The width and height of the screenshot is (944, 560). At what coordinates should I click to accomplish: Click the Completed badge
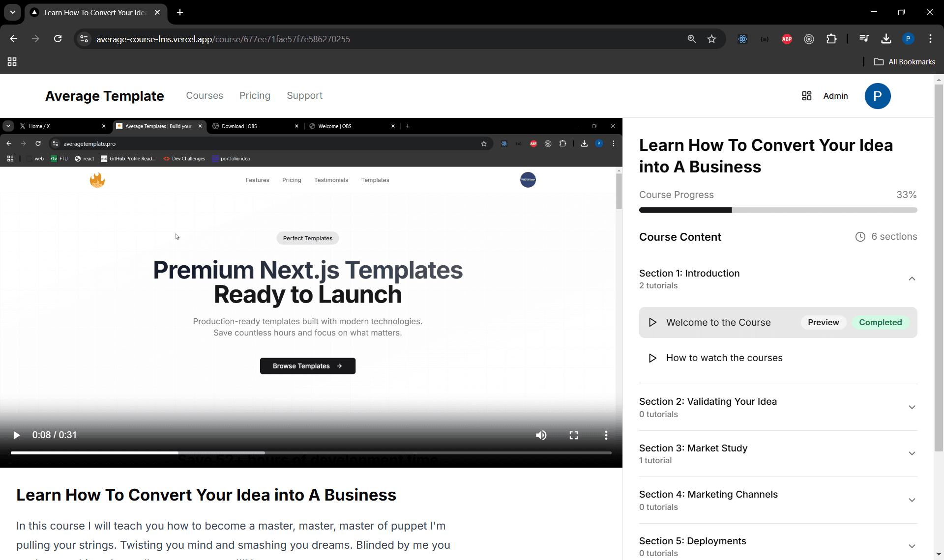click(x=880, y=322)
